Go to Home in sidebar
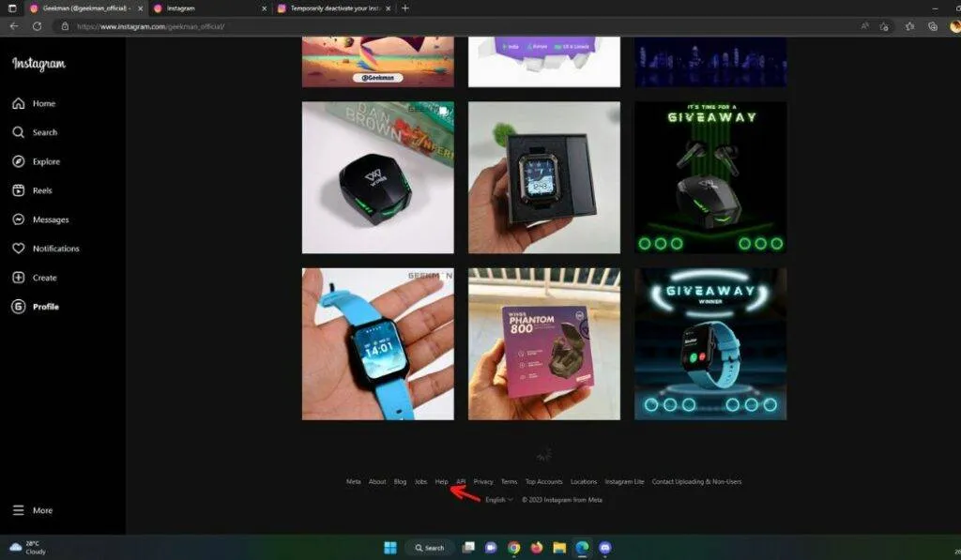 [35, 103]
